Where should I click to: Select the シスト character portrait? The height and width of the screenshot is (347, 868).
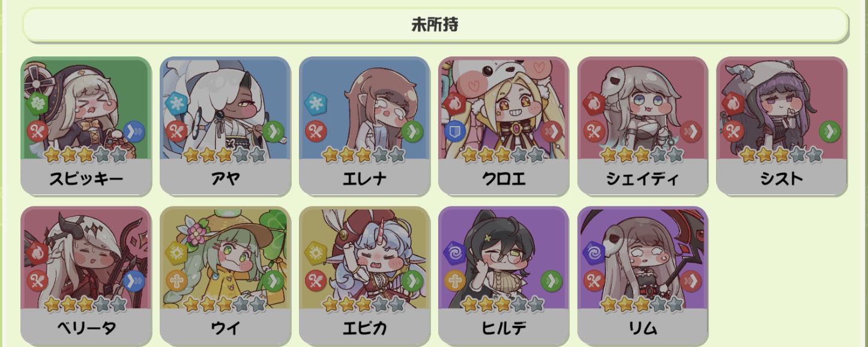(x=782, y=109)
